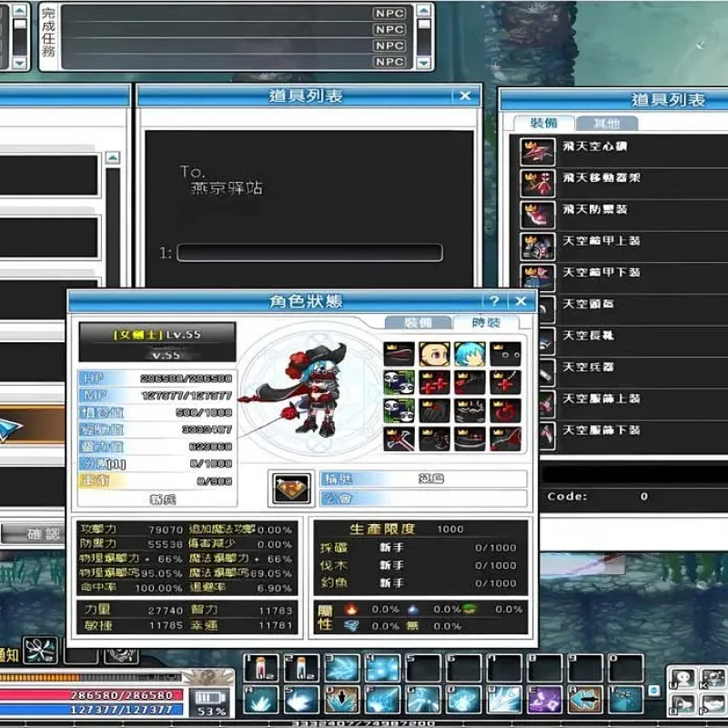Open the menu icon marked K

pos(713,679)
